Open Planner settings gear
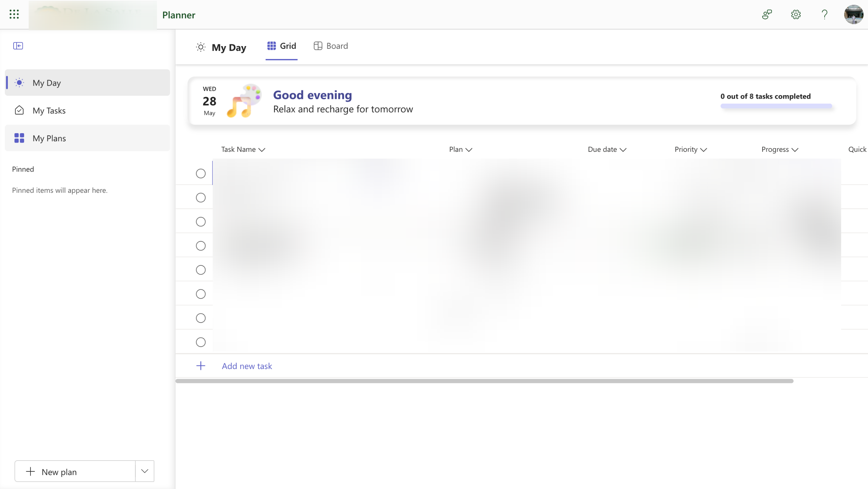The image size is (868, 489). pos(795,15)
